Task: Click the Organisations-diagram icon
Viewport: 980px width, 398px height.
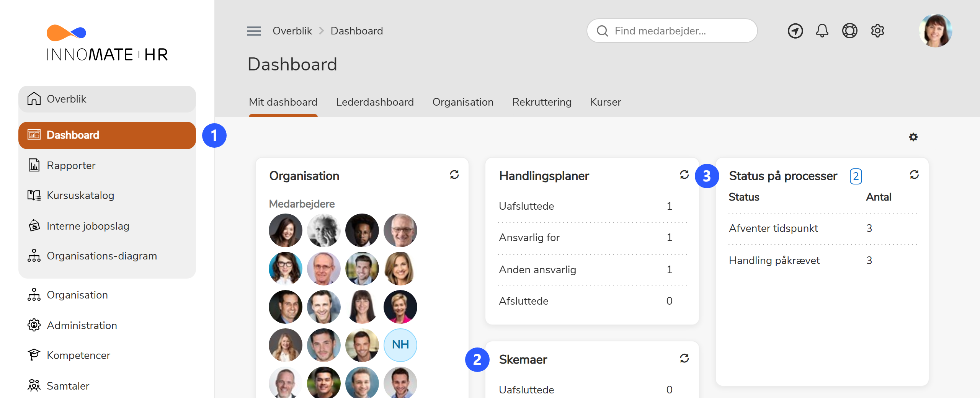Action: point(34,256)
